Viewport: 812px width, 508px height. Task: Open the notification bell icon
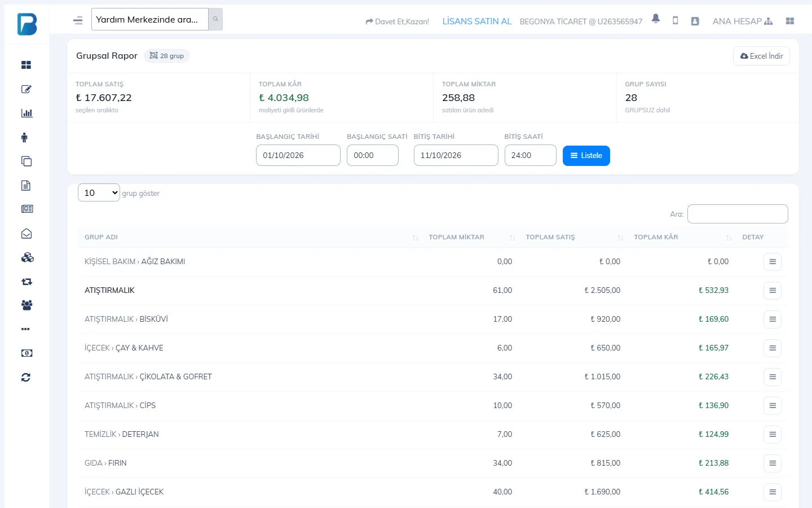[x=656, y=19]
